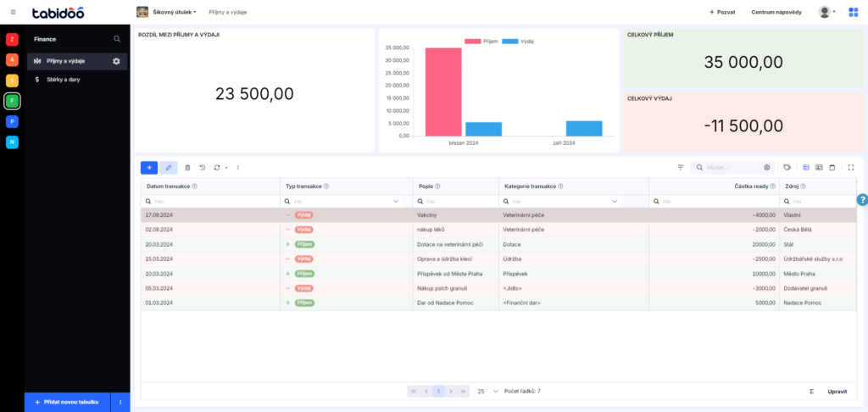Switch to table grid view
868x412 pixels.
[806, 167]
